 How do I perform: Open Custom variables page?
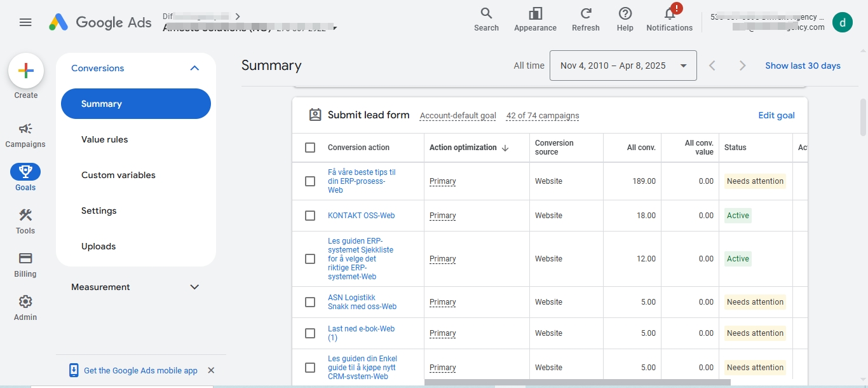118,175
